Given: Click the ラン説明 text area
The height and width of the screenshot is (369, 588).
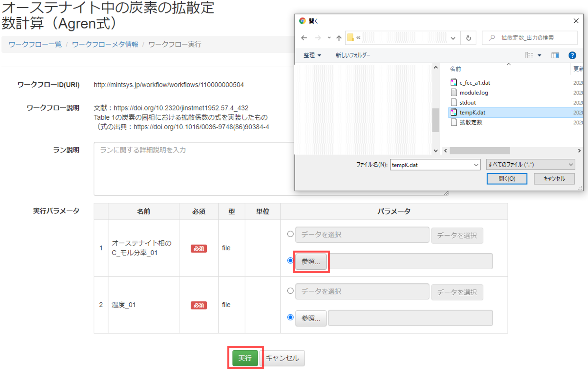Looking at the screenshot, I should [x=194, y=169].
